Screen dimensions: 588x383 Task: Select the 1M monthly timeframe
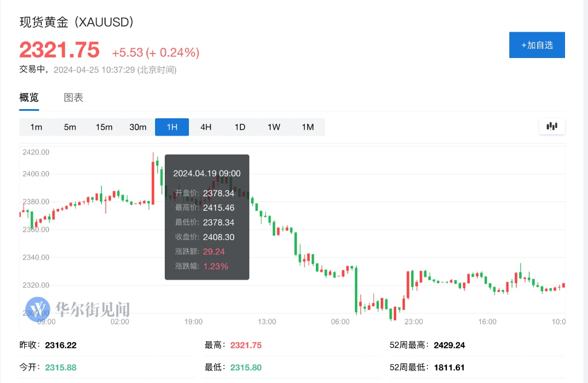coord(308,127)
